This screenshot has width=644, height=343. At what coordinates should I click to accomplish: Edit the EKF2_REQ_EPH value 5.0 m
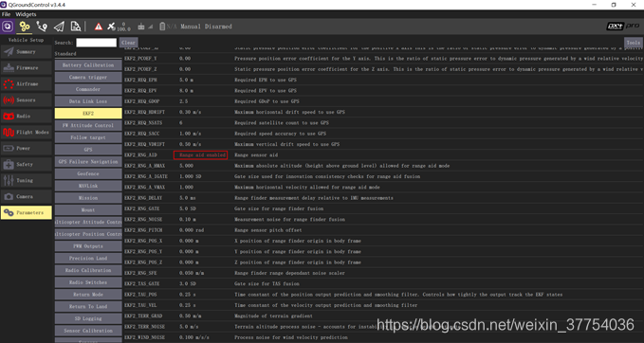pyautogui.click(x=186, y=80)
